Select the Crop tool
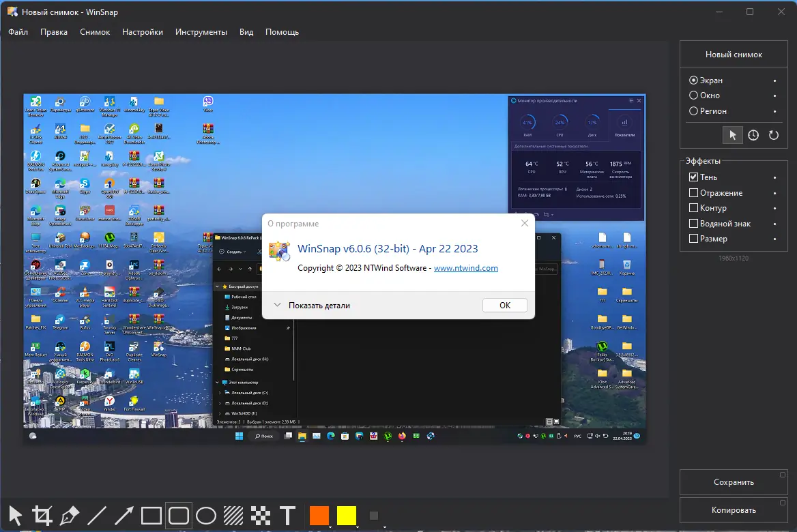Screen dimensions: 797x532 point(43,516)
